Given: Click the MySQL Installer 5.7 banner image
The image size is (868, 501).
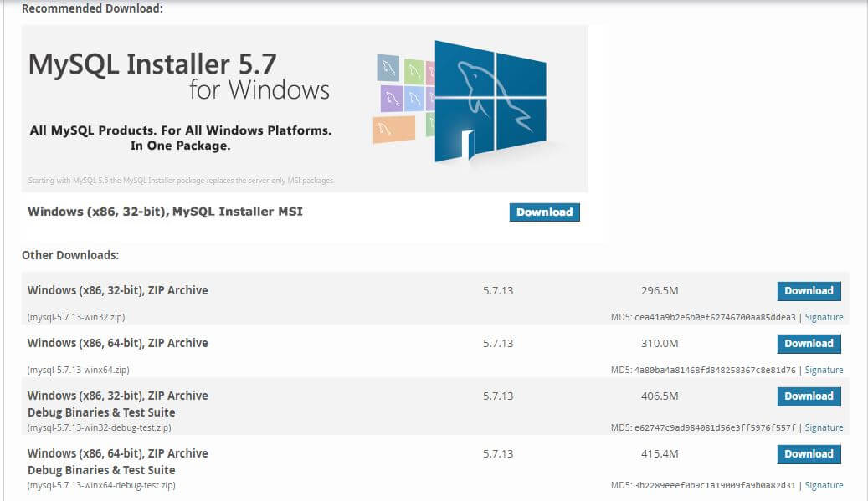Looking at the screenshot, I should point(305,109).
